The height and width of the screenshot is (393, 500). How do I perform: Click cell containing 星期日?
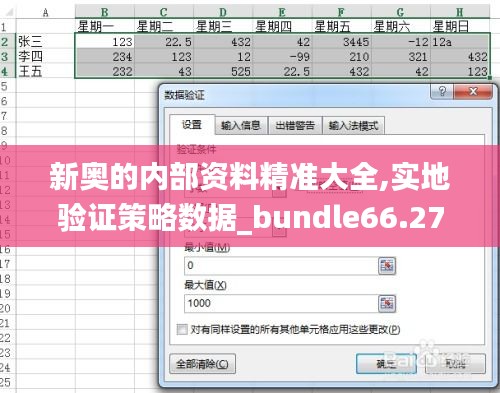pos(460,26)
